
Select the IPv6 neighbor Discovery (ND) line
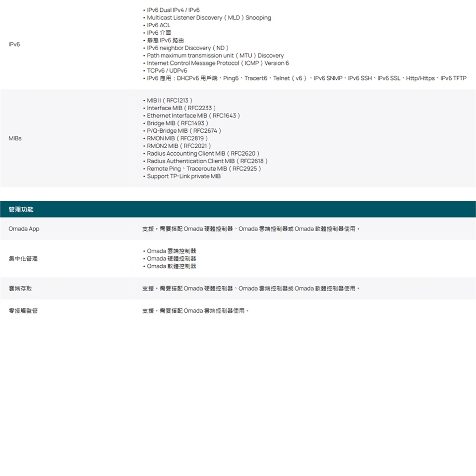pos(187,48)
